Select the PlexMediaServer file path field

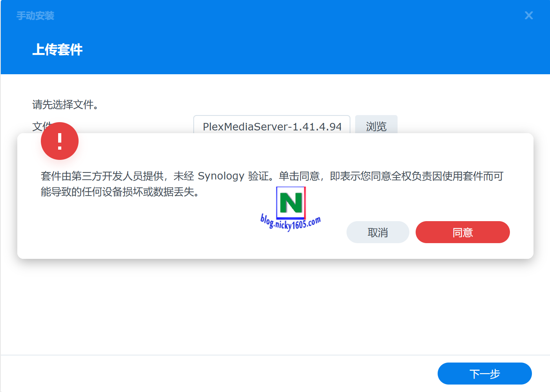tap(272, 125)
